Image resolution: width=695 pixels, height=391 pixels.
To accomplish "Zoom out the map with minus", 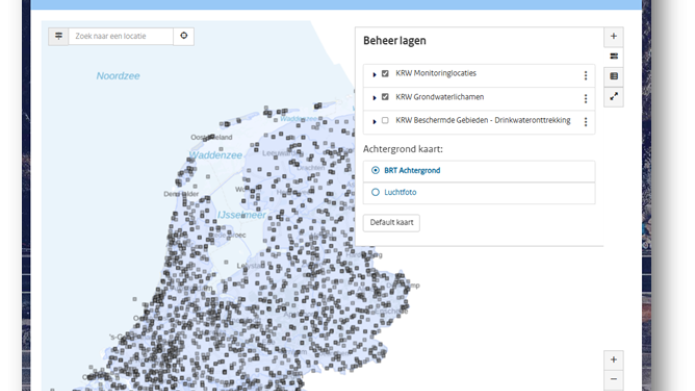I will (x=613, y=379).
